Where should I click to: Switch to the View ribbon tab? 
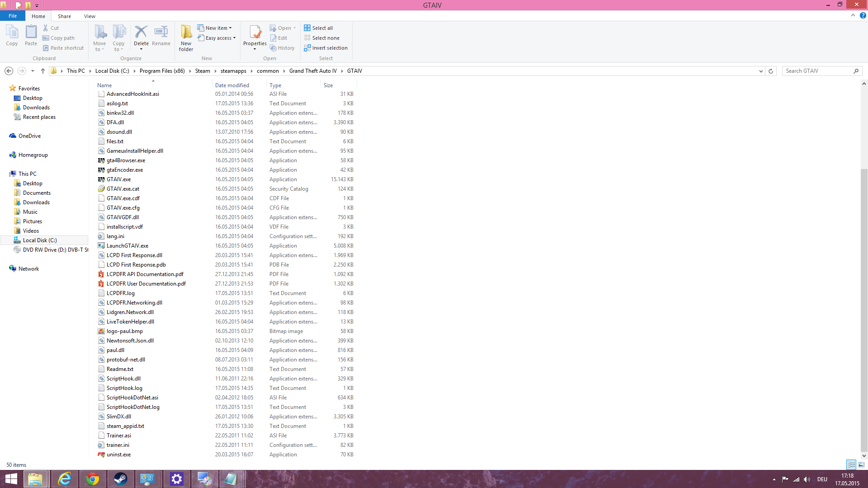point(90,16)
